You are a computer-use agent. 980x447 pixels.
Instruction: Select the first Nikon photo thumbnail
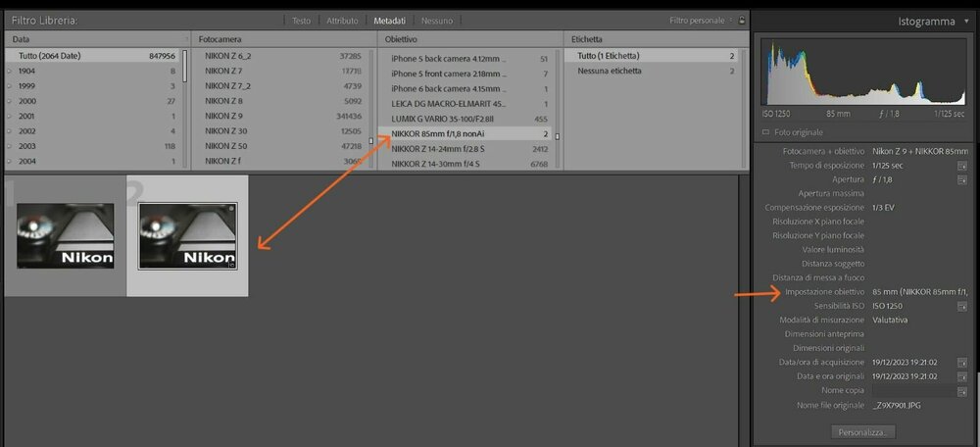pos(65,235)
